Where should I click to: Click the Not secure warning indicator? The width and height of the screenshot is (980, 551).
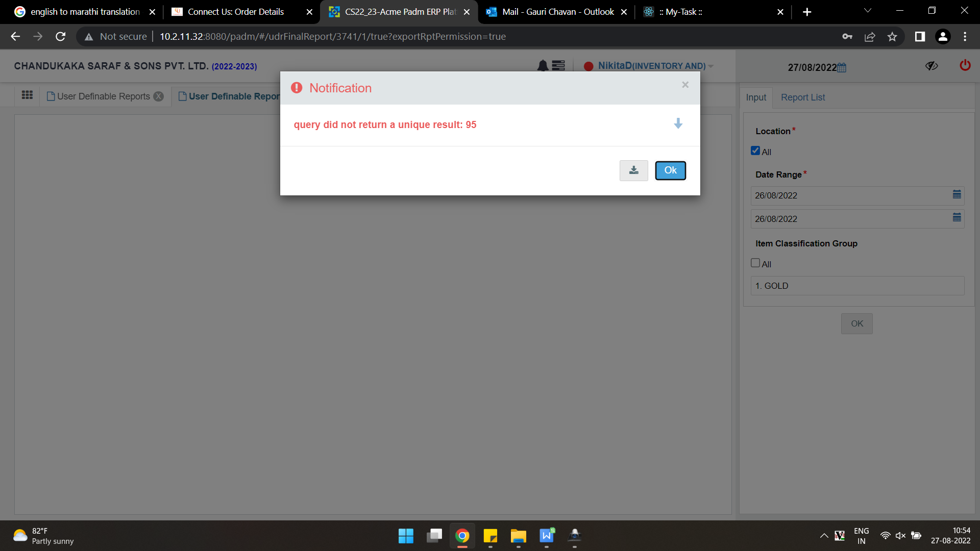116,36
